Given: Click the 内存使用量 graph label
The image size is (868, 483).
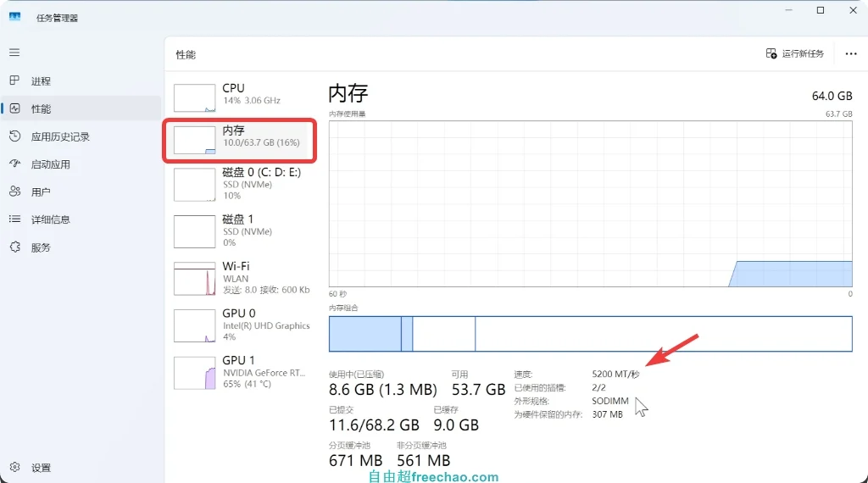Looking at the screenshot, I should coord(347,114).
